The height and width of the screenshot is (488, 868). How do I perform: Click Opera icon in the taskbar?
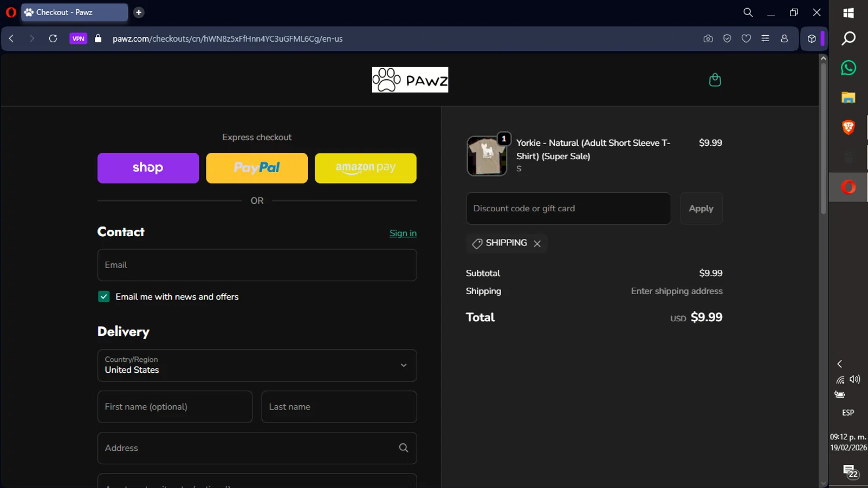coord(848,187)
